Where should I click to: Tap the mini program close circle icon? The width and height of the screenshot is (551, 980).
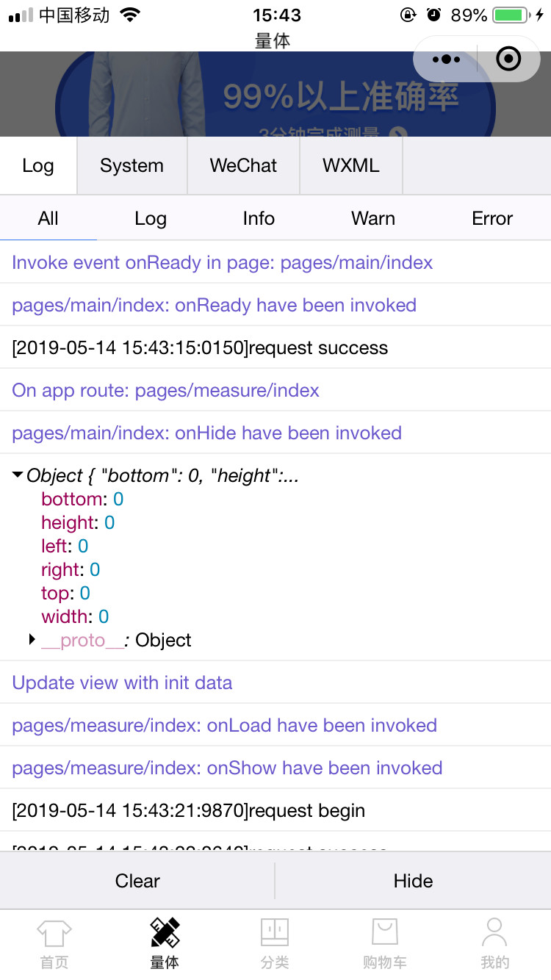click(508, 60)
